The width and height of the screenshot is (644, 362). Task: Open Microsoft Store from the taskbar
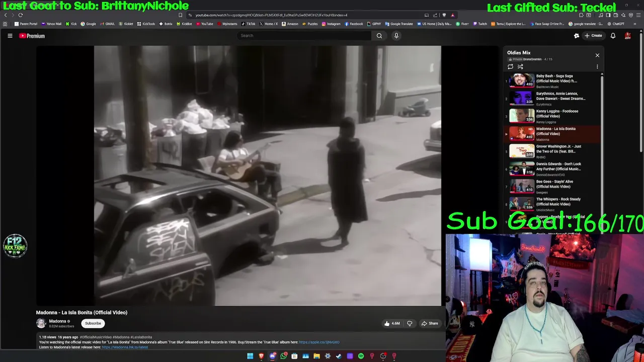(x=294, y=356)
